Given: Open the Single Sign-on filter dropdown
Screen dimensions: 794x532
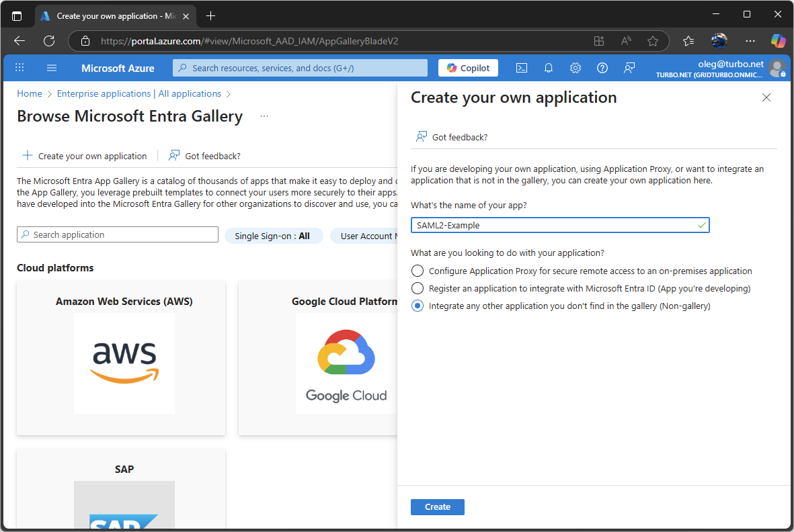Looking at the screenshot, I should [274, 236].
